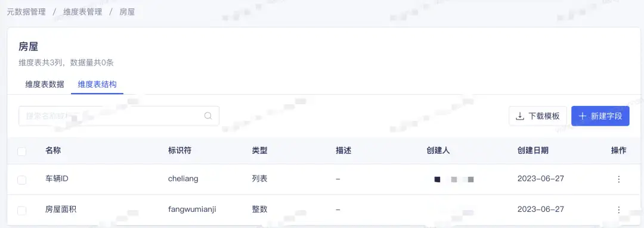Click the 名称 column header
Image resolution: width=644 pixels, height=228 pixels.
point(53,151)
